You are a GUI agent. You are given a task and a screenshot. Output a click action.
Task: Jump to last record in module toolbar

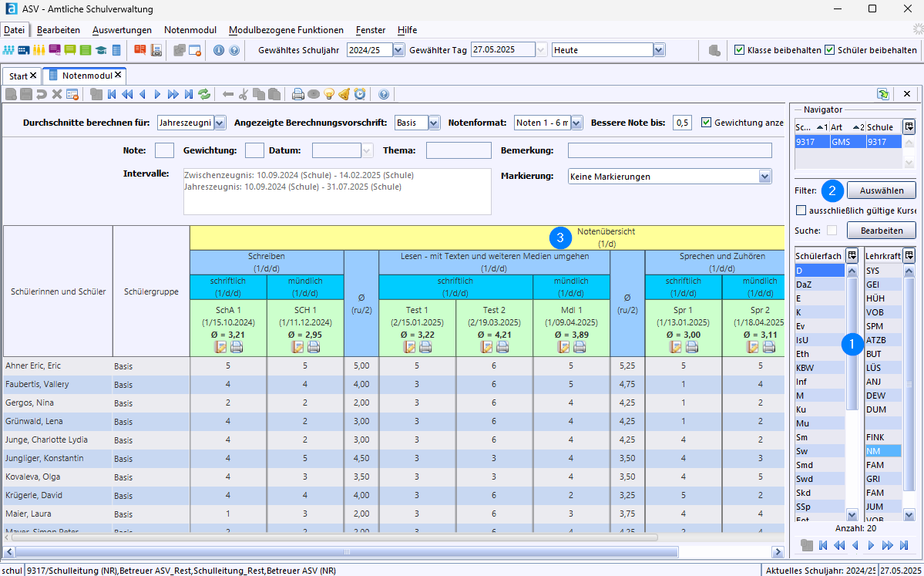coord(189,94)
